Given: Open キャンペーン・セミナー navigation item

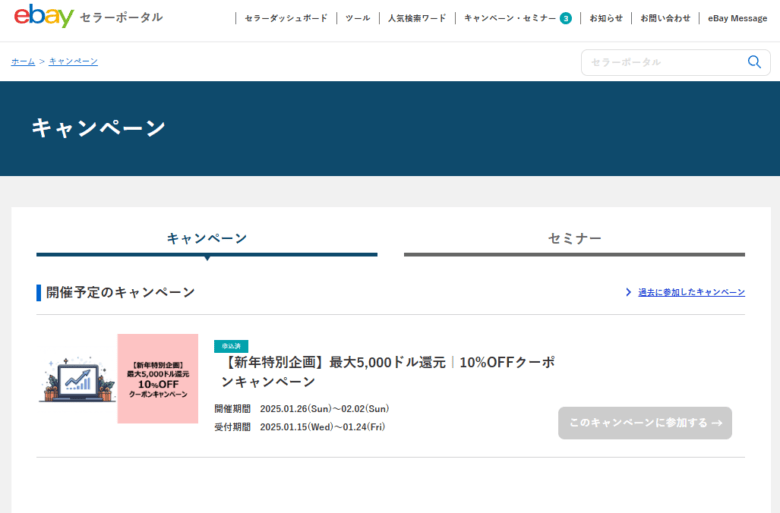Looking at the screenshot, I should click(x=510, y=18).
